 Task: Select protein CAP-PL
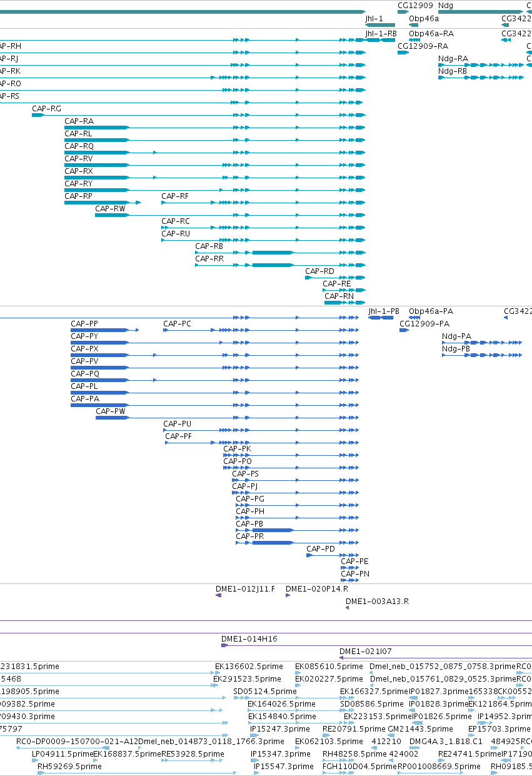[x=84, y=386]
